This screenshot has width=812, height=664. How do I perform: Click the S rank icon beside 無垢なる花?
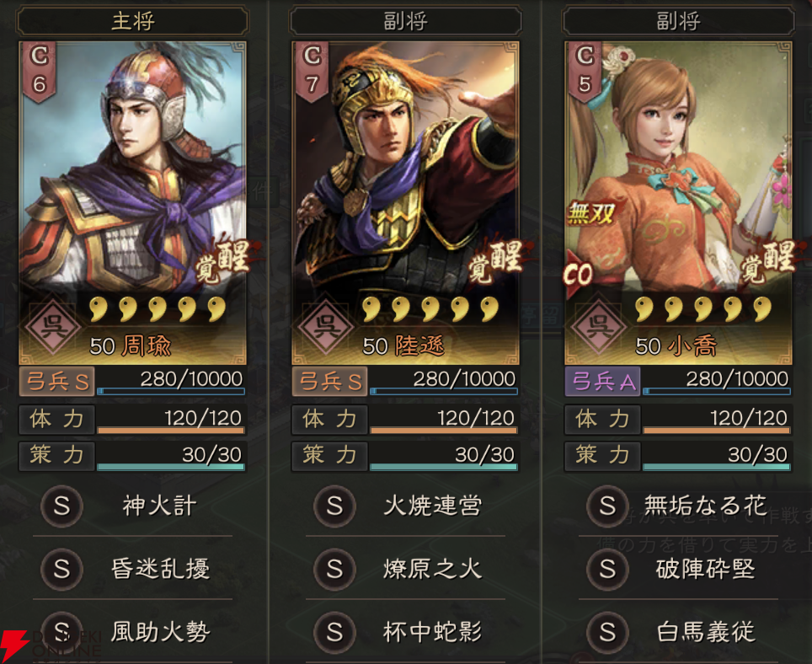[x=607, y=506]
